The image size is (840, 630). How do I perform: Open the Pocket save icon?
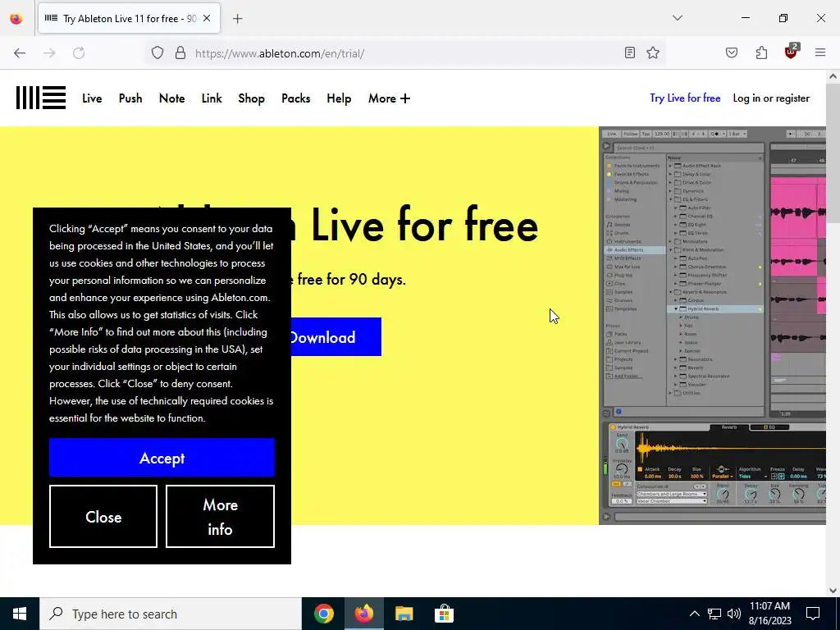click(x=732, y=52)
